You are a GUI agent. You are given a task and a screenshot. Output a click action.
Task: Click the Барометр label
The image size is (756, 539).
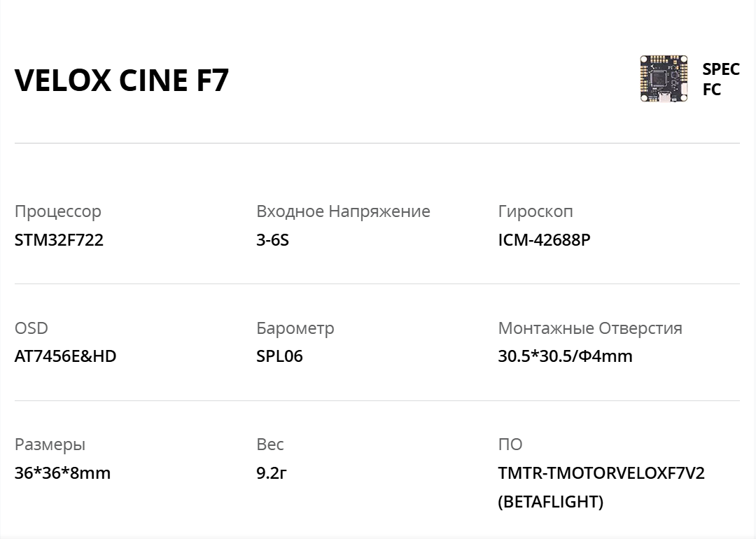coord(295,328)
